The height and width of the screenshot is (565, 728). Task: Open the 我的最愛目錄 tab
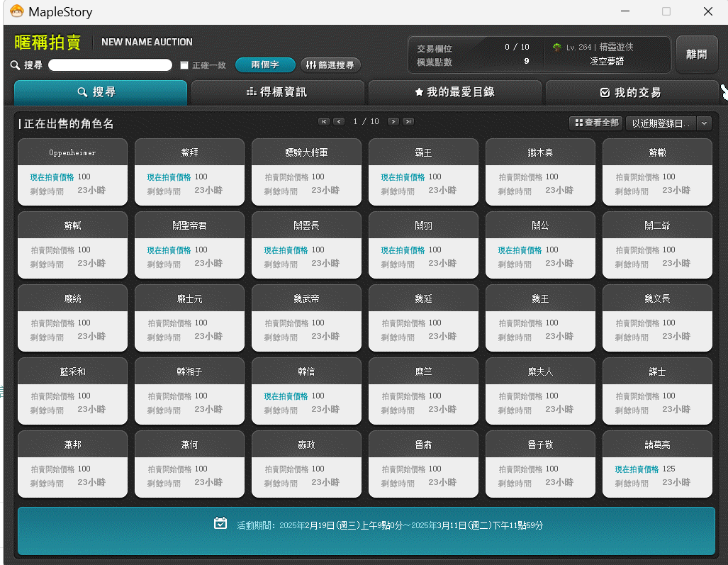(454, 92)
